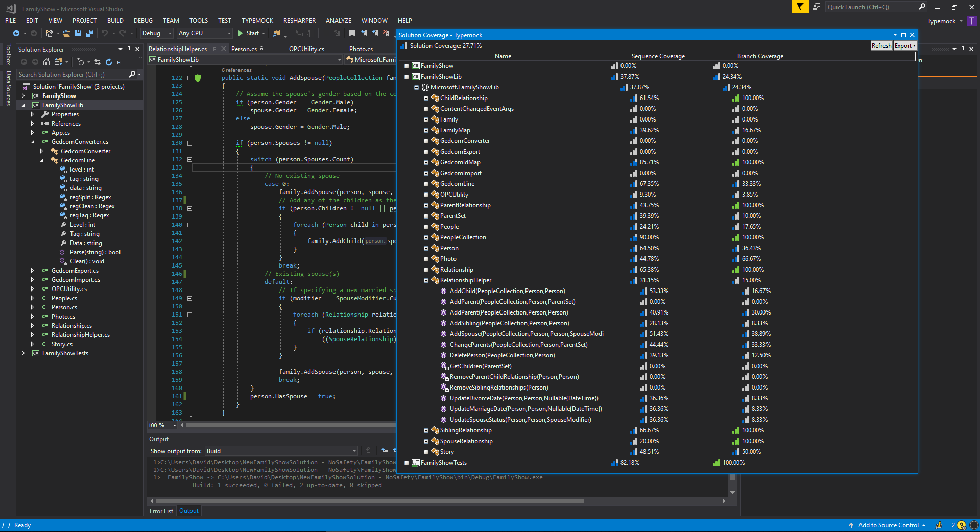980x532 pixels.
Task: Collapse the AddSpouse method outlining at line 122
Action: coord(189,78)
